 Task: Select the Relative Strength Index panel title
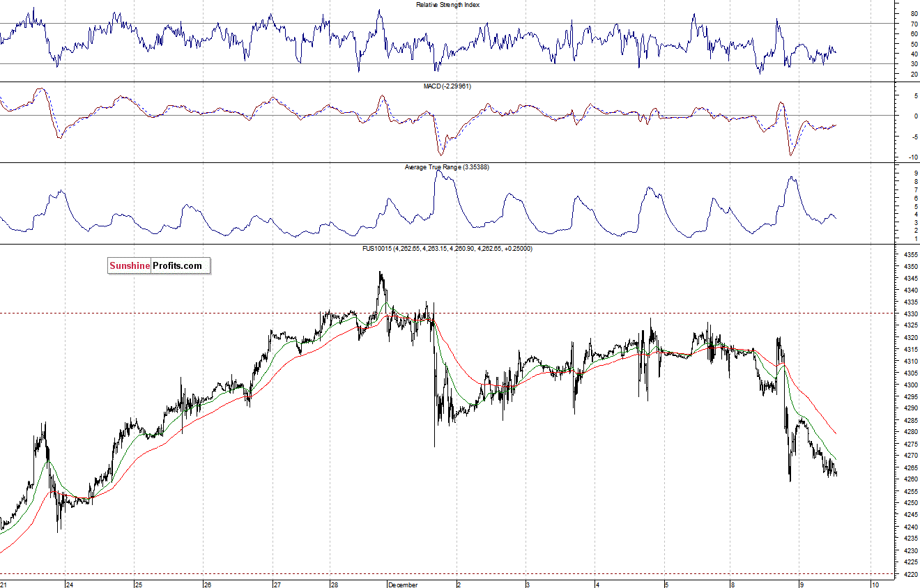click(x=447, y=4)
